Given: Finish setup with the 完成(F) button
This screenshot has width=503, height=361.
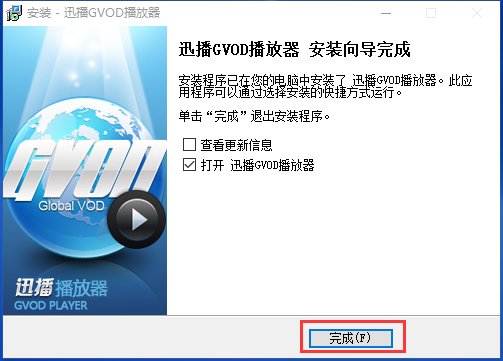Looking at the screenshot, I should pyautogui.click(x=351, y=338).
